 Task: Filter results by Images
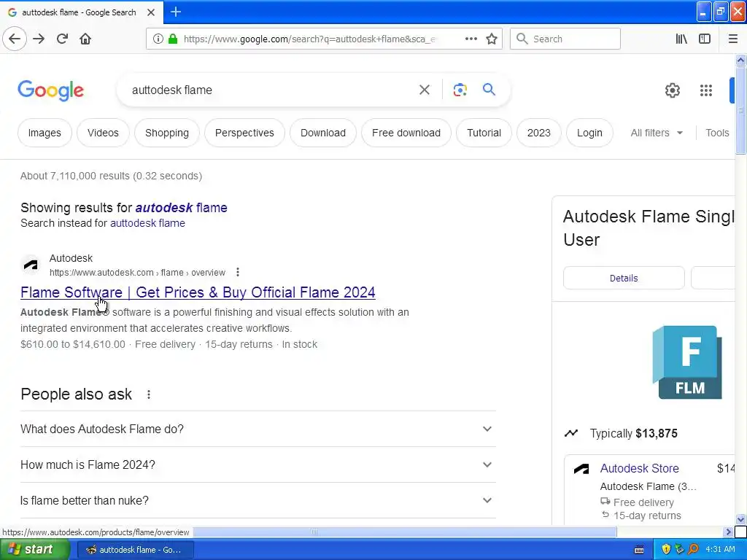(44, 133)
